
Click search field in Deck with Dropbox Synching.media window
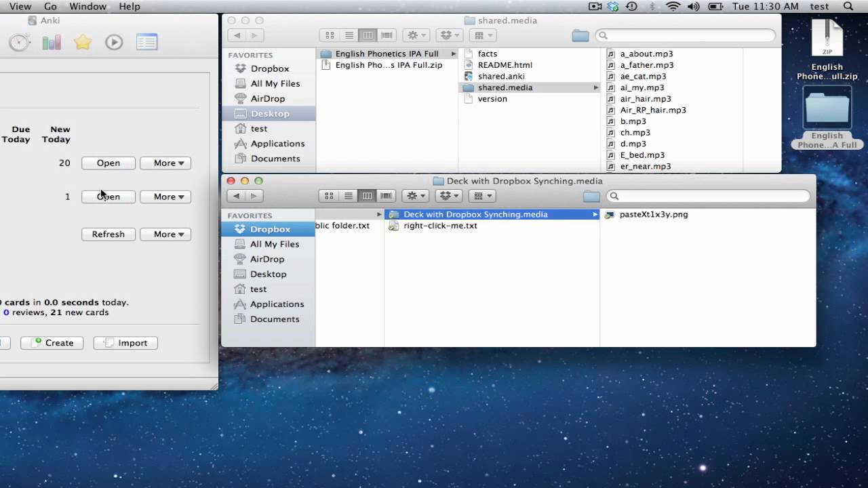pyautogui.click(x=708, y=196)
